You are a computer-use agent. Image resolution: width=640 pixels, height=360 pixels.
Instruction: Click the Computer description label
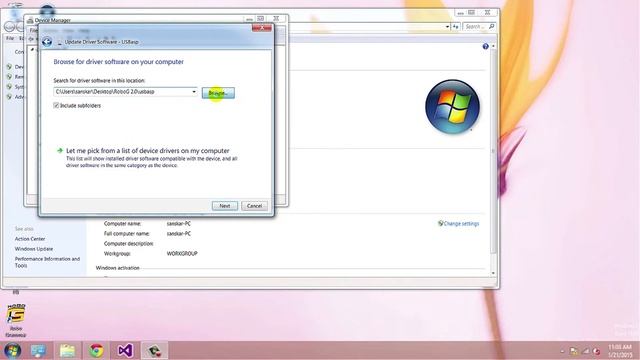tap(129, 244)
